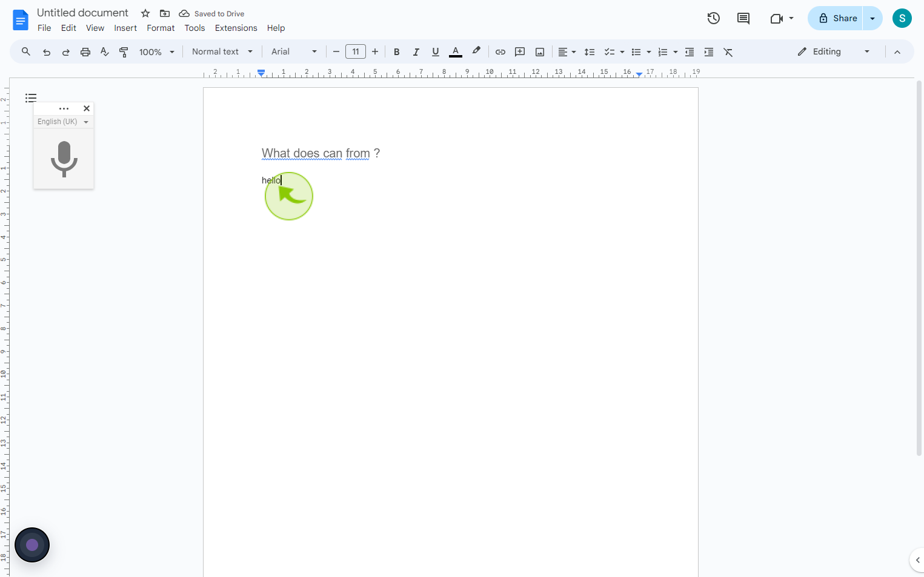The height and width of the screenshot is (577, 924).
Task: Open the highlight colour pen
Action: point(476,51)
